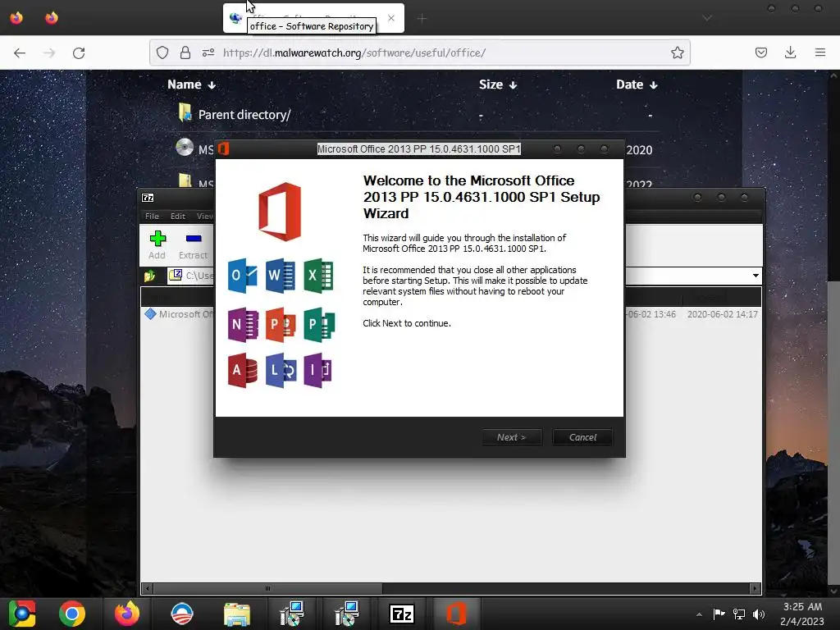Click the 7-Zip scrollbar left arrow

click(x=148, y=588)
